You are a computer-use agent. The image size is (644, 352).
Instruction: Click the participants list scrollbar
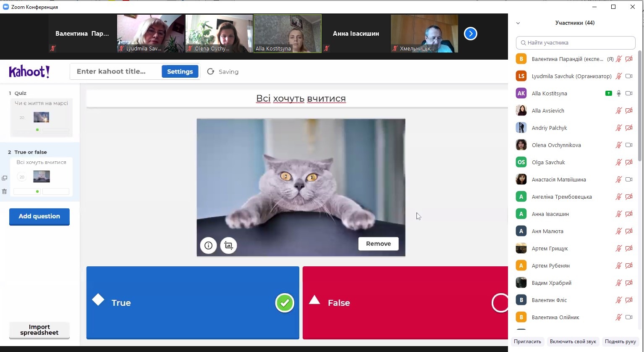click(639, 105)
